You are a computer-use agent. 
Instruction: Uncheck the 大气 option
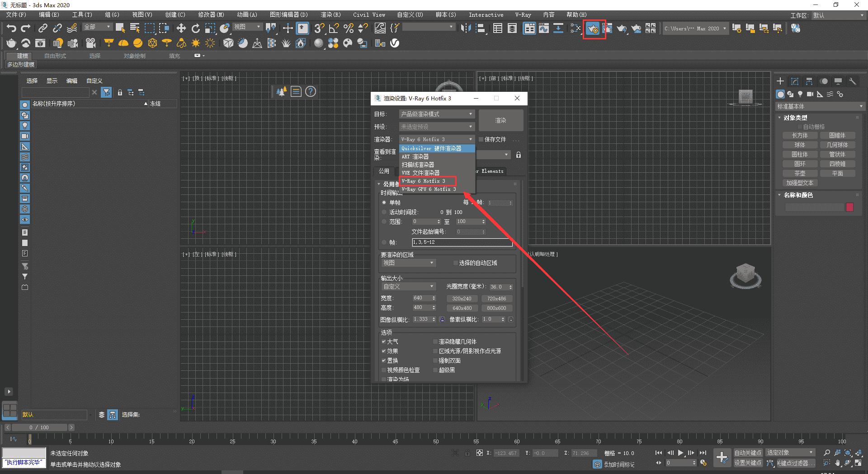point(384,341)
